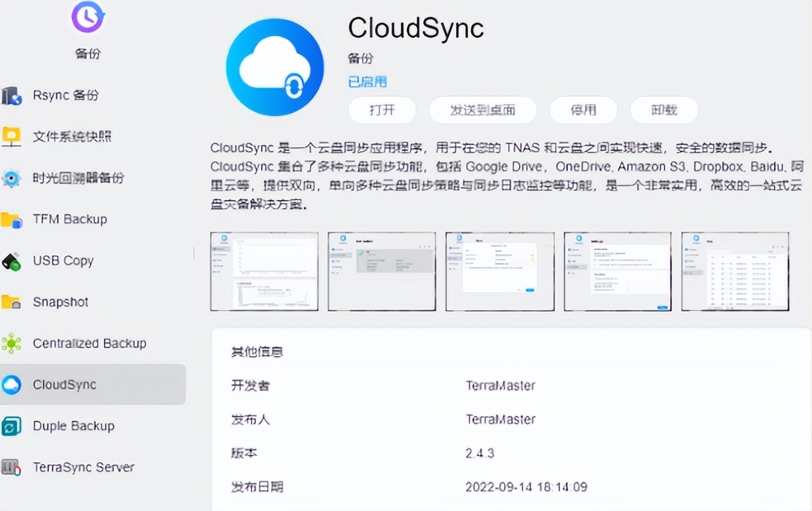Viewport: 812px width, 511px height.
Task: Click the Duple Backup icon
Action: [x=12, y=426]
